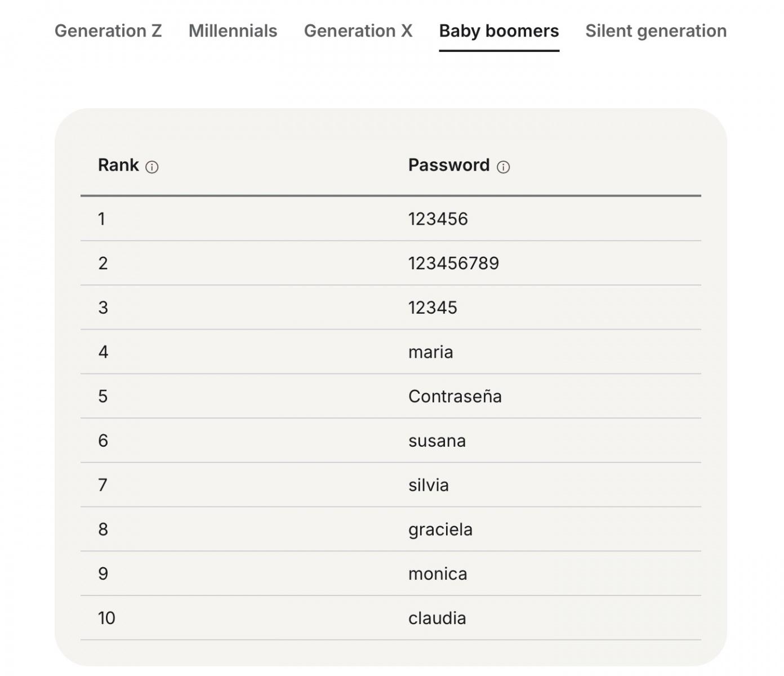Select the Generation X tab
This screenshot has height=676, width=784.
tap(358, 31)
